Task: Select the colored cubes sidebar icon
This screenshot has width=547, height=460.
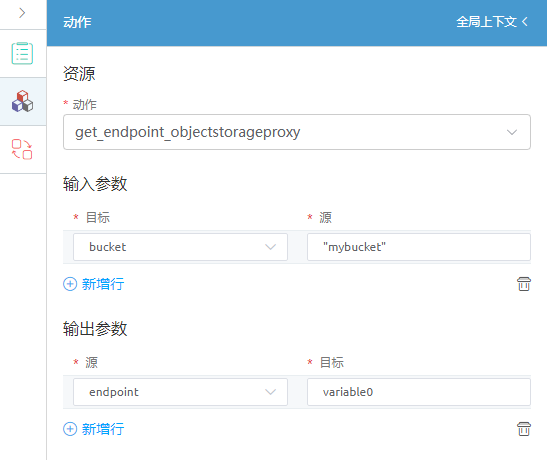Action: pyautogui.click(x=22, y=101)
